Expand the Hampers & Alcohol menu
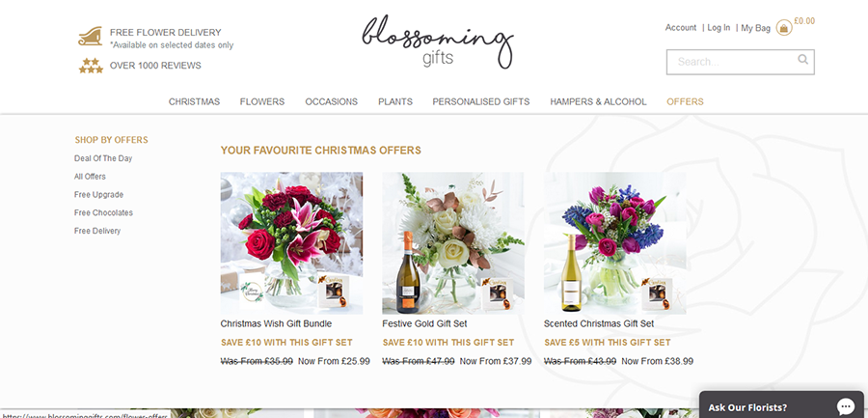Viewport: 868px width, 418px height. click(x=598, y=102)
